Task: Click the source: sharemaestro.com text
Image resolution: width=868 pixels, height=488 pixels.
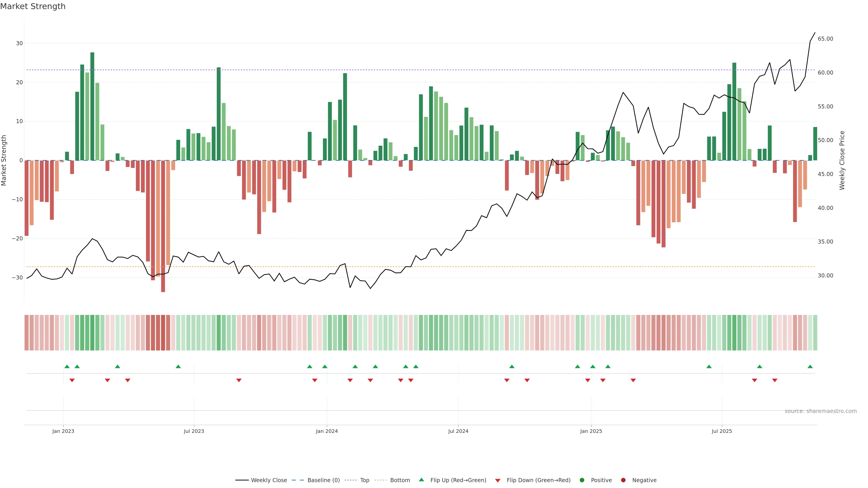Action: click(821, 411)
